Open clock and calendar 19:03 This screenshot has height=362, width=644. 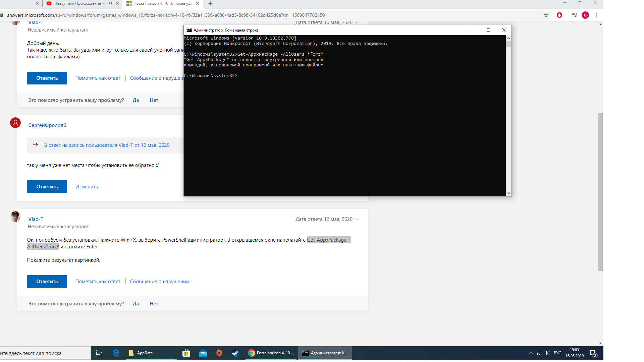tap(575, 353)
